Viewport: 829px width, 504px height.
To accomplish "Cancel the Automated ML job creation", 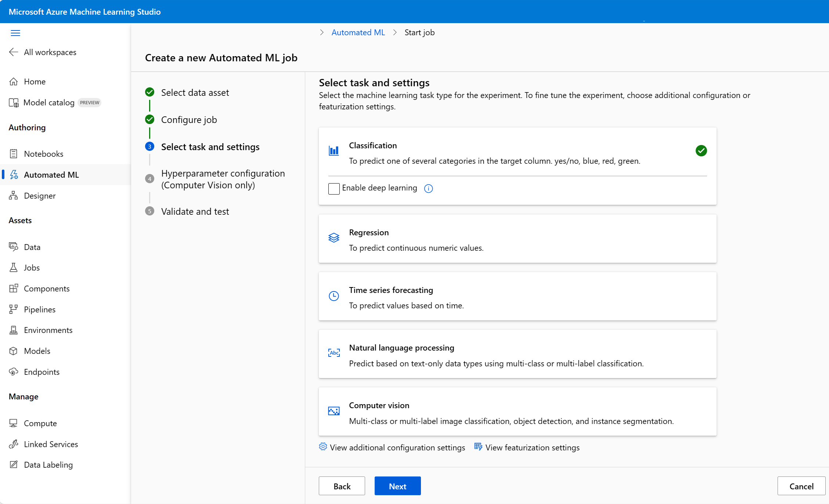I will (801, 486).
